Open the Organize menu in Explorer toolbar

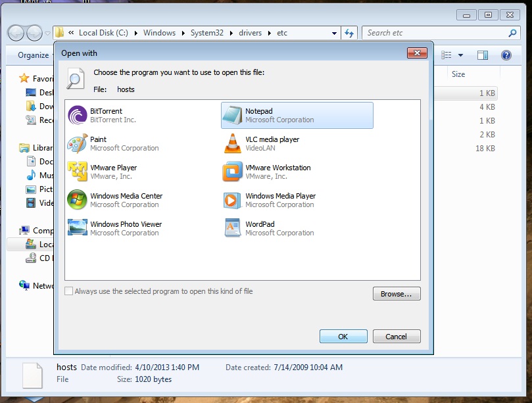pos(34,55)
